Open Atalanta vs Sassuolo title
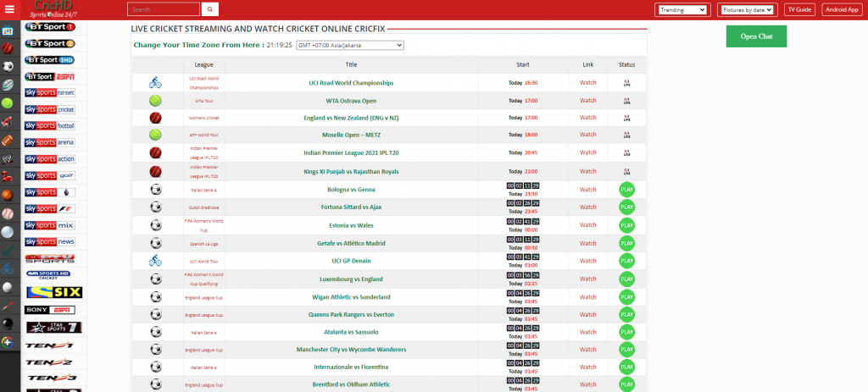Viewport: 868px width, 392px height. tap(351, 332)
